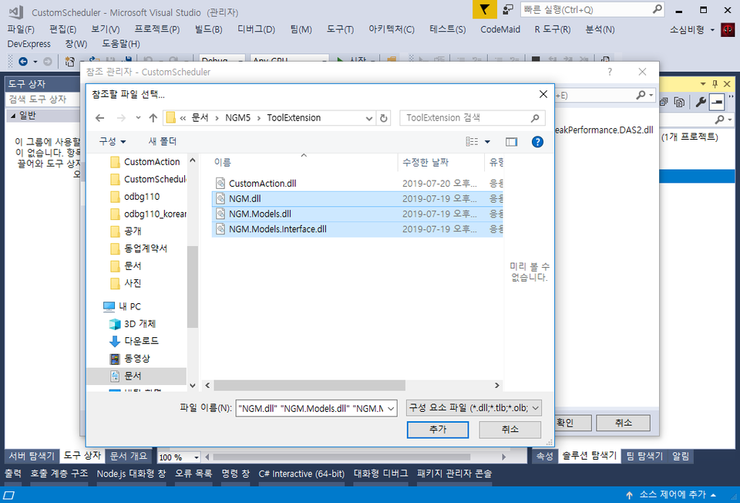This screenshot has height=503, width=740.
Task: Toggle the preview pane icon
Action: click(x=511, y=142)
